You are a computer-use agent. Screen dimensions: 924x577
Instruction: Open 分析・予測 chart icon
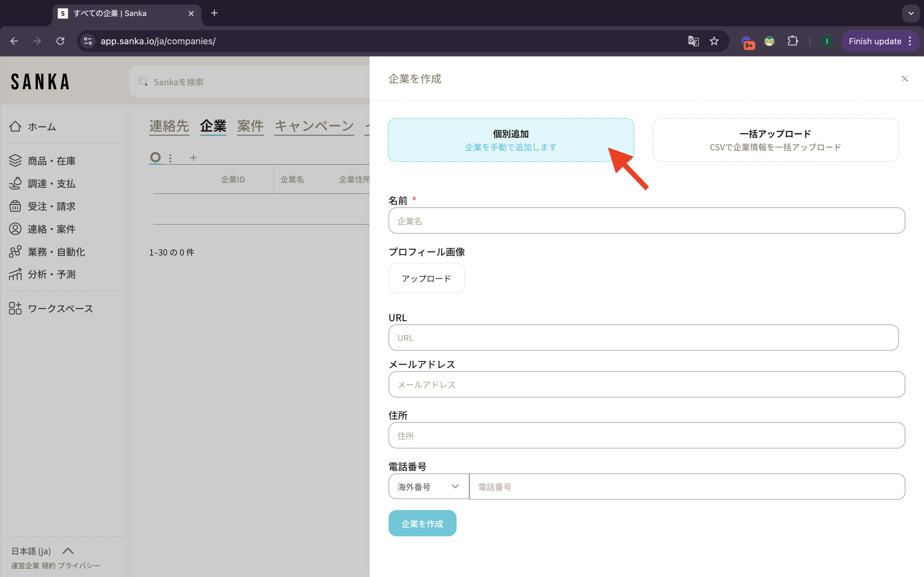coord(15,274)
